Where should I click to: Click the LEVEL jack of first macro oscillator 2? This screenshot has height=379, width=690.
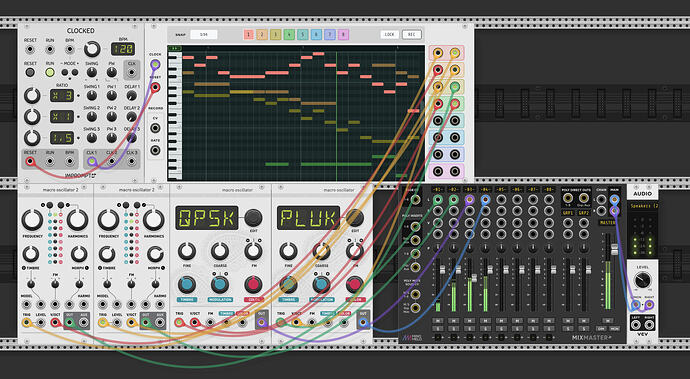pyautogui.click(x=40, y=323)
